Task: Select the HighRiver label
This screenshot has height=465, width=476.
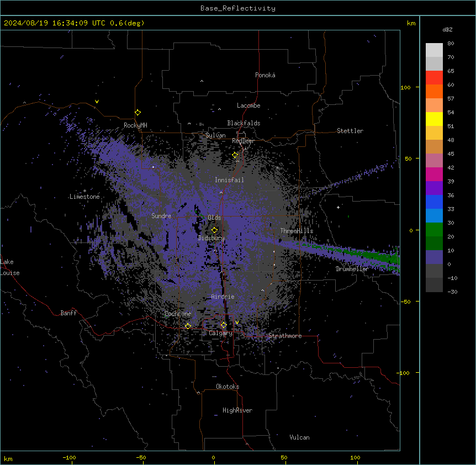Action: [x=237, y=410]
